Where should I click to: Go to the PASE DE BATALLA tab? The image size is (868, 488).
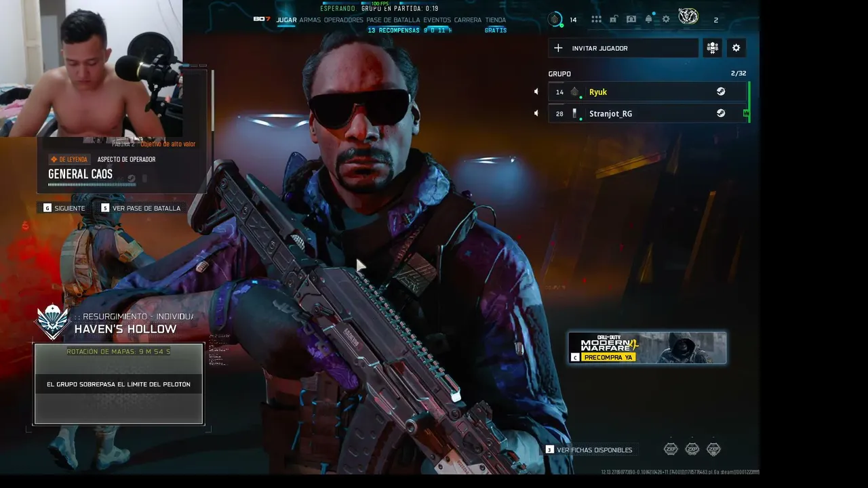[393, 20]
